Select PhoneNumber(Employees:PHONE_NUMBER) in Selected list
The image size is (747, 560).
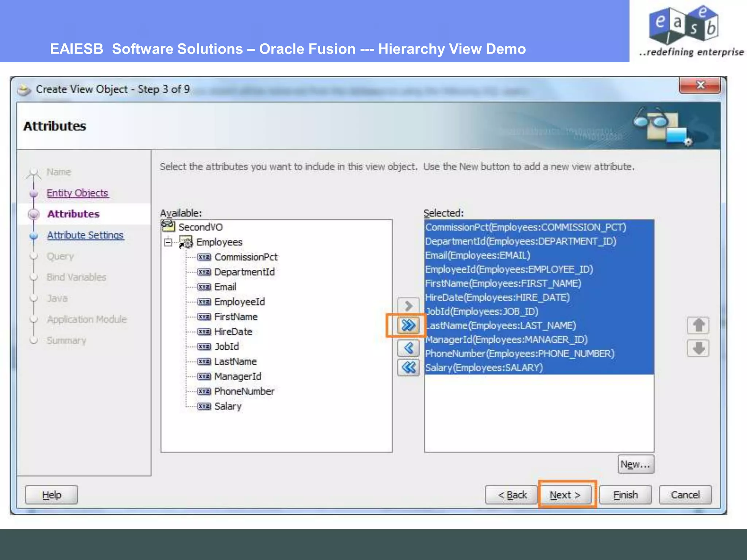point(539,354)
